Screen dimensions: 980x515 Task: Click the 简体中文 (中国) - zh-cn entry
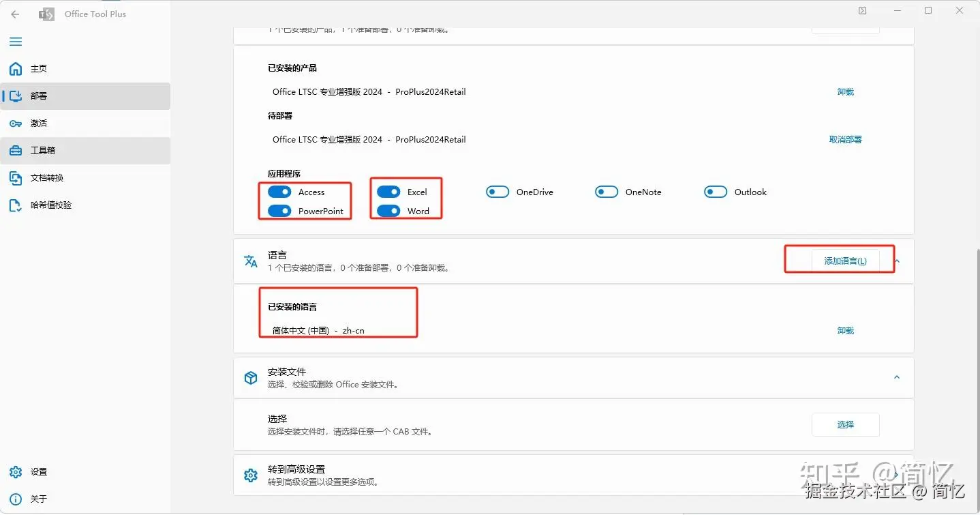pos(318,331)
